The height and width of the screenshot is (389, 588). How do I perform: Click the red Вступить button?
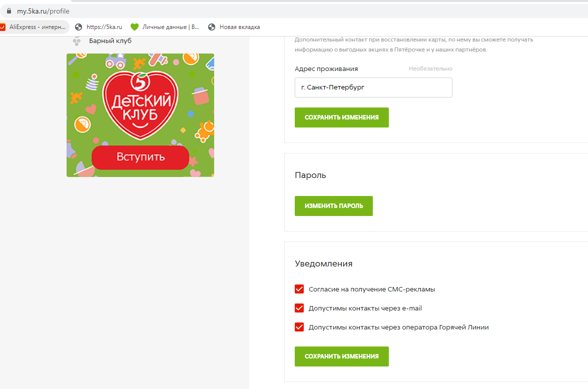click(x=140, y=157)
